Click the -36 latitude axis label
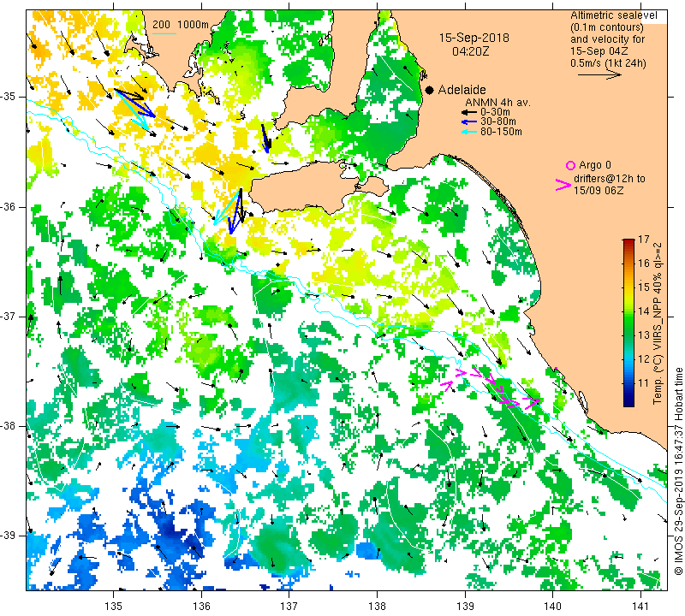 pos(8,206)
